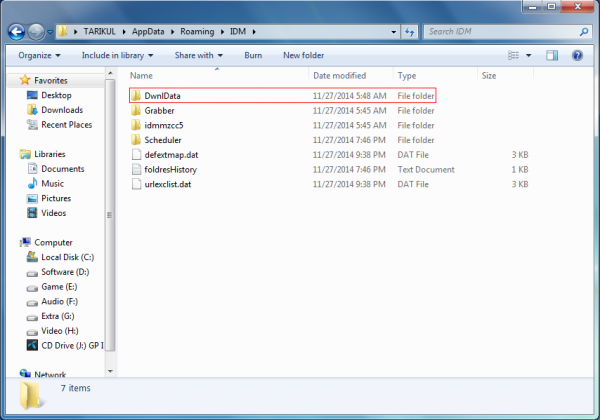This screenshot has width=600, height=420.
Task: Click Libraries in the navigation pane
Action: click(x=50, y=154)
